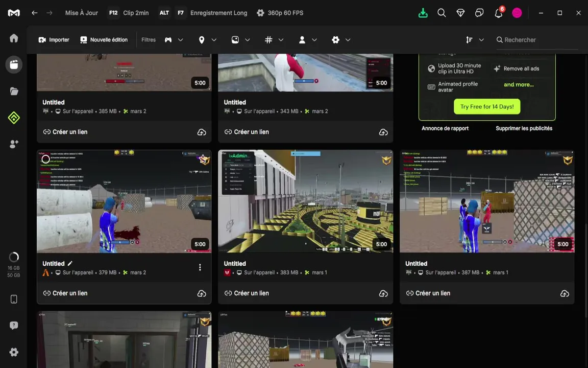Toggle select circle on 379 MB clip thumbnail

[45, 159]
